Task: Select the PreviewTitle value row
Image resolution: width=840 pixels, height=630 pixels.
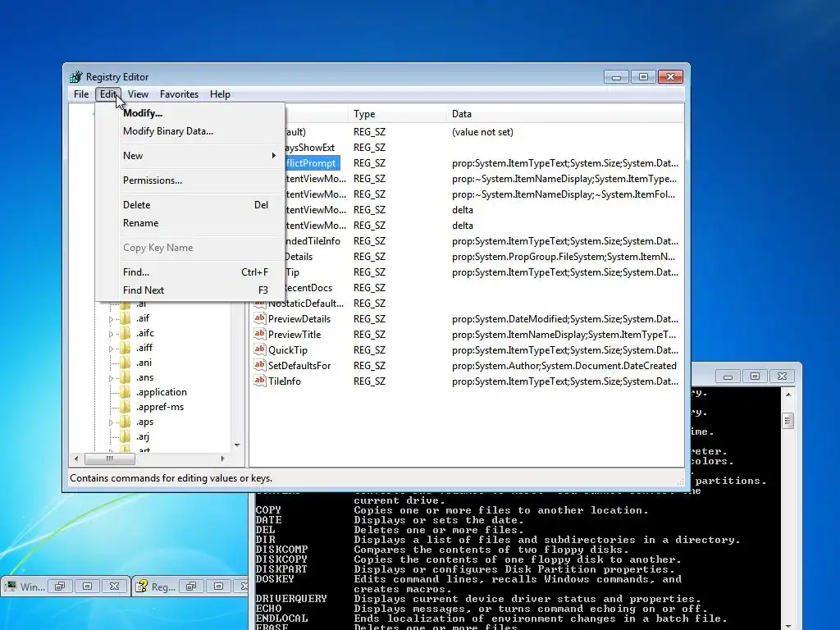Action: [x=466, y=335]
